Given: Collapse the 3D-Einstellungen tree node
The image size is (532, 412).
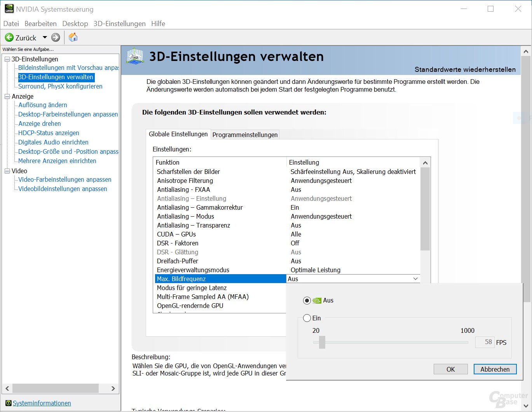Looking at the screenshot, I should 7,59.
